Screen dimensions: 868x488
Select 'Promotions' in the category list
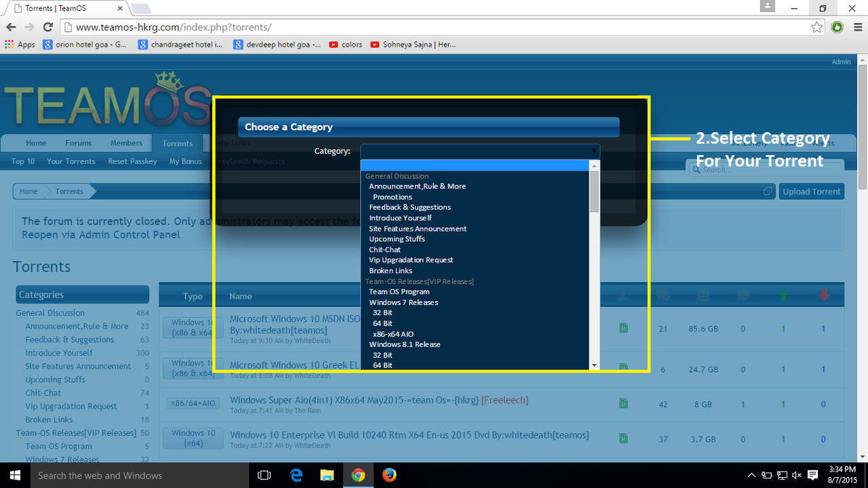pos(393,197)
